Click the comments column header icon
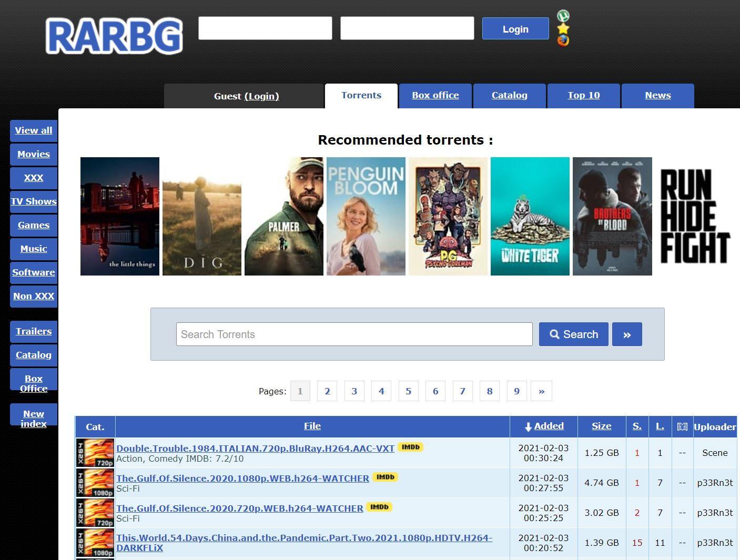Image resolution: width=740 pixels, height=560 pixels. pyautogui.click(x=682, y=426)
